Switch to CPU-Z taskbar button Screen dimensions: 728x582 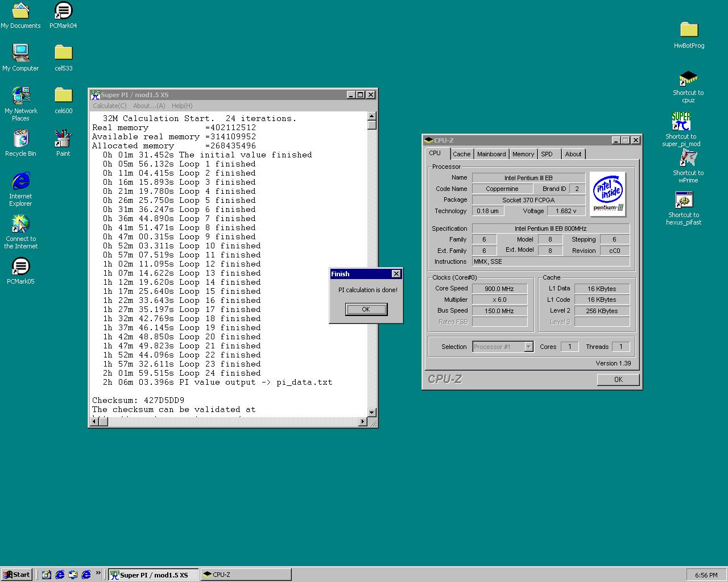pos(246,575)
